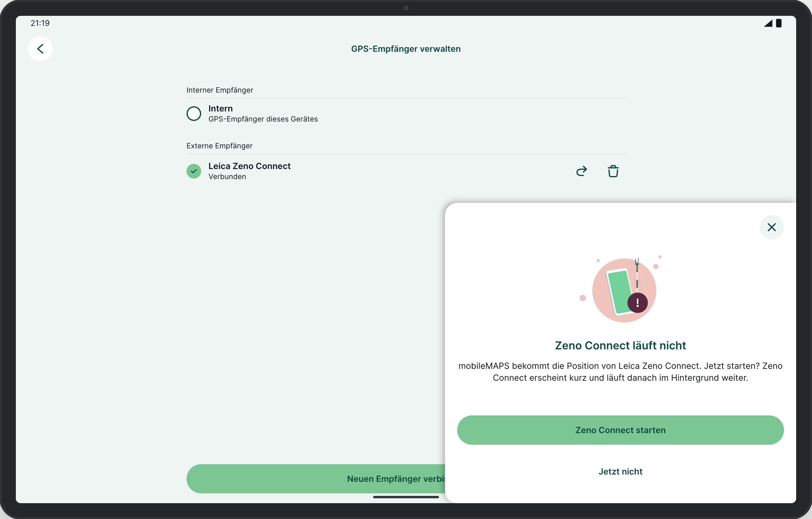Click the Leica Zeno Connect receiver name
Screen dimensions: 812x519
pos(250,166)
